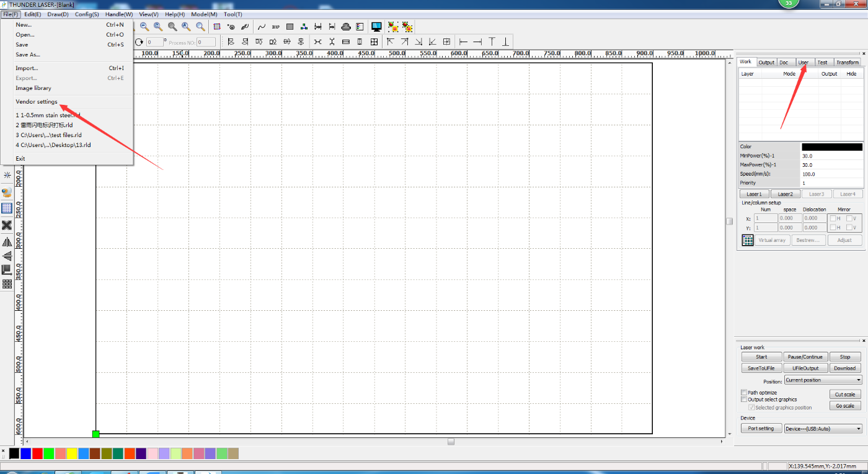
Task: Enable the Path optimize checkbox
Action: [744, 393]
